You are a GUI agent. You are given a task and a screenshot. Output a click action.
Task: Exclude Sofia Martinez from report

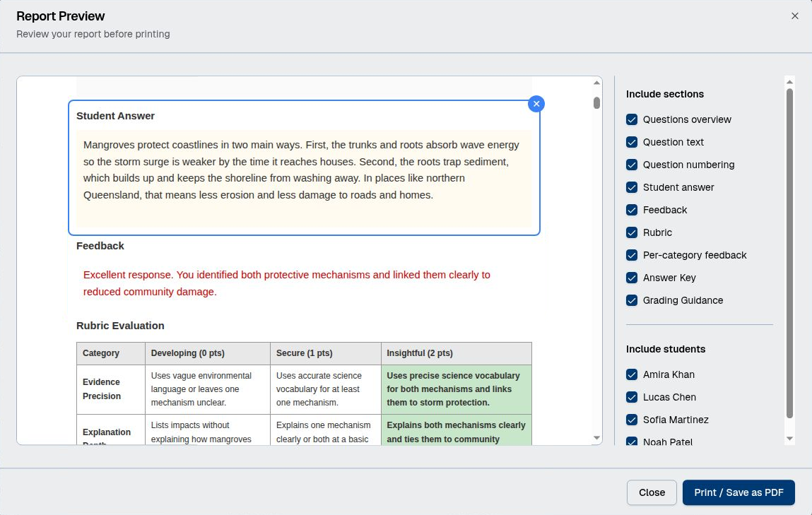tap(632, 420)
